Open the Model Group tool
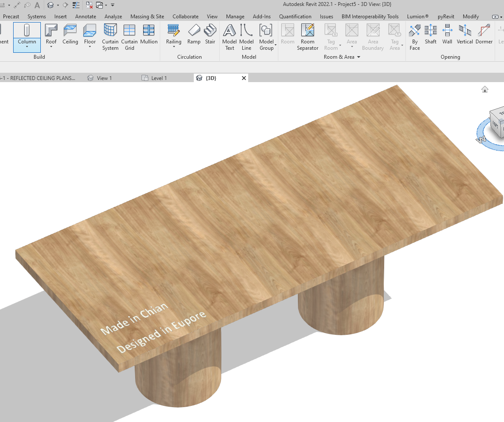 pyautogui.click(x=267, y=37)
